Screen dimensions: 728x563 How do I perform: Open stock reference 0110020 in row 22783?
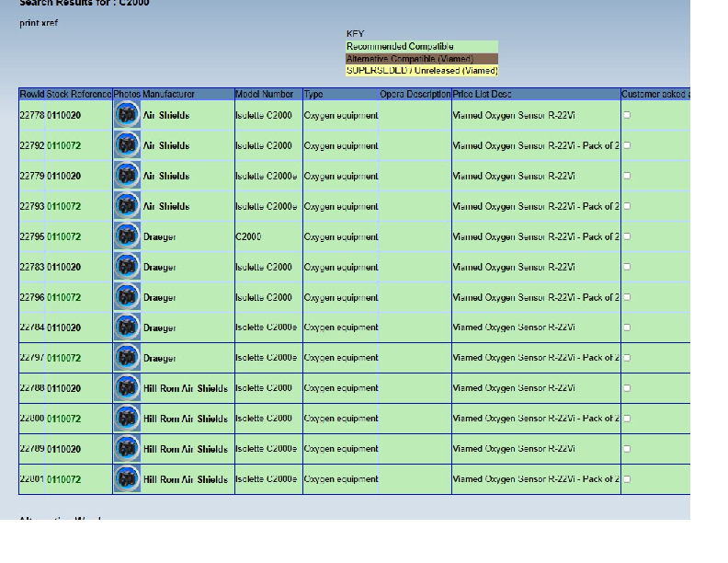pyautogui.click(x=64, y=267)
